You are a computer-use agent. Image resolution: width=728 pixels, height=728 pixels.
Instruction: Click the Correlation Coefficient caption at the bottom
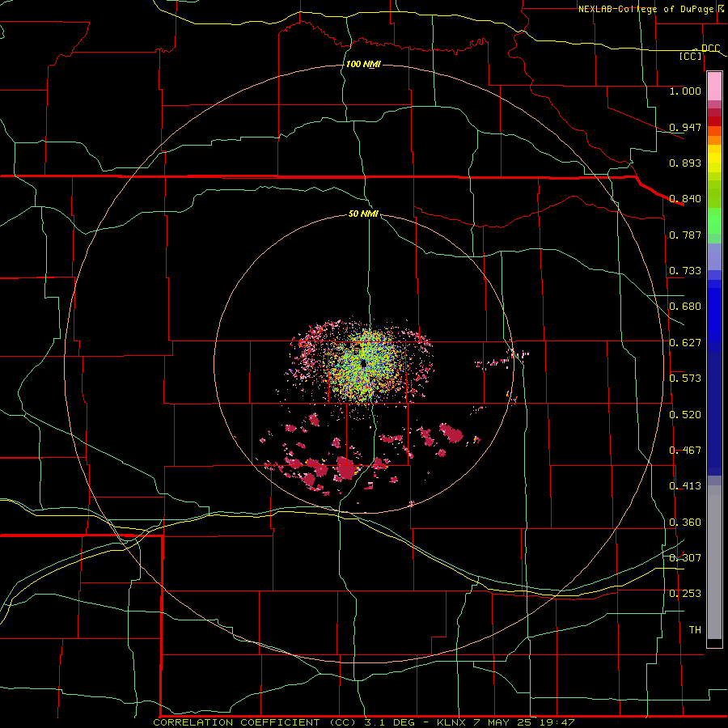[364, 722]
